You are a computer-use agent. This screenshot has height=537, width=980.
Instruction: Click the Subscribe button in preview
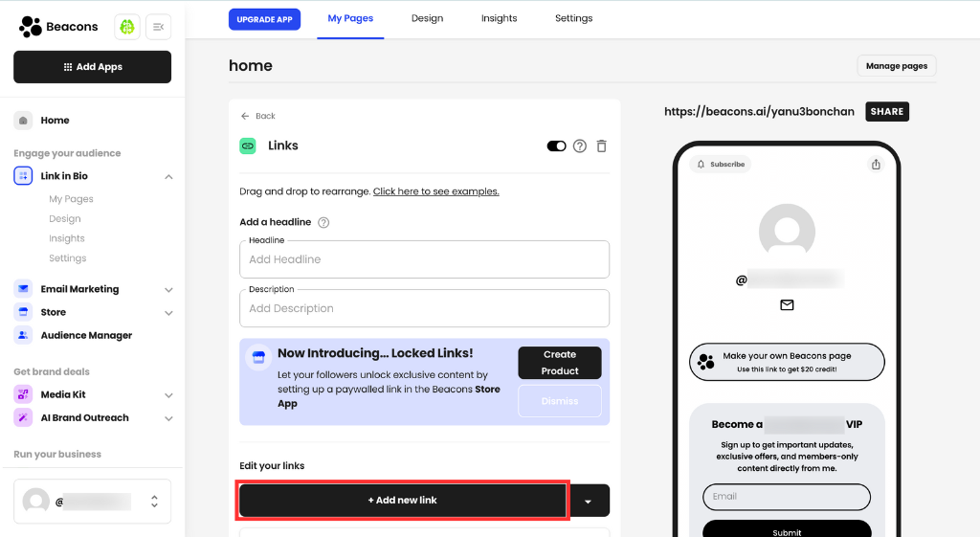721,165
